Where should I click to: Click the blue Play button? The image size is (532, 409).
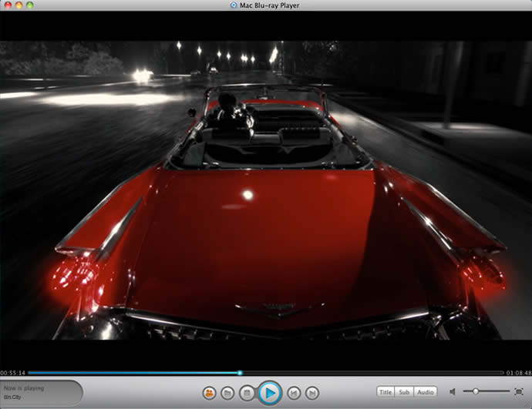tap(270, 393)
